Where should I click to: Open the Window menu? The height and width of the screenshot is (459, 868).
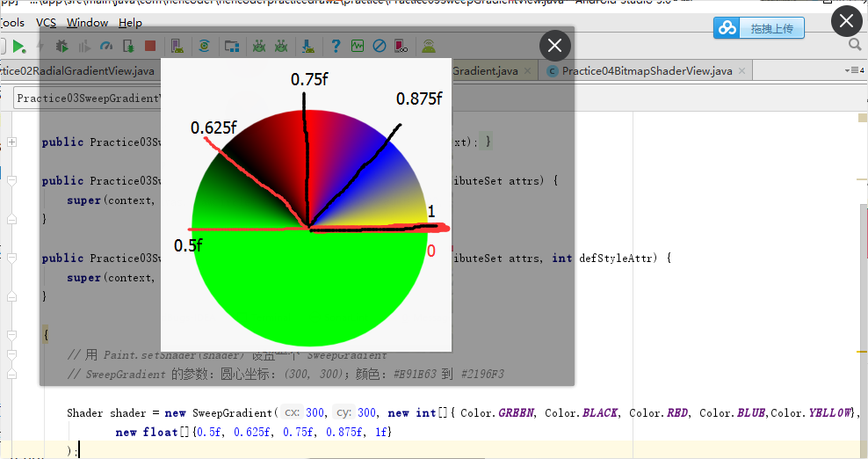tap(88, 23)
